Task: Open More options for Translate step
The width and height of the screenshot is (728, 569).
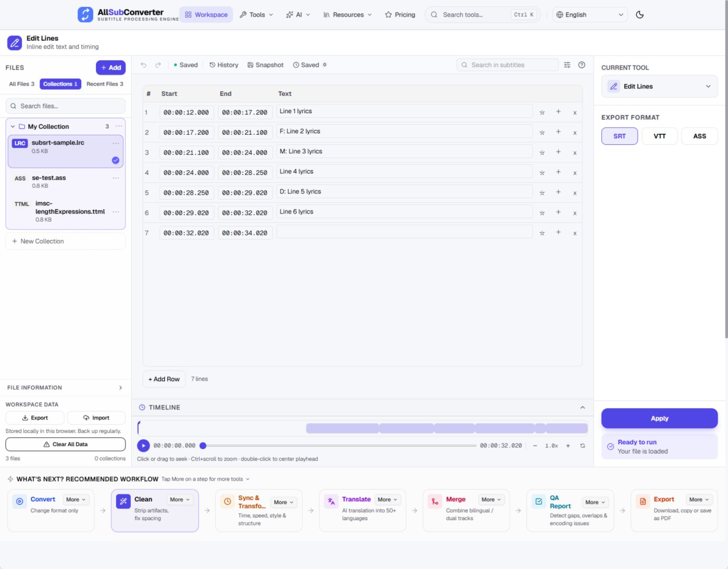Action: (387, 499)
